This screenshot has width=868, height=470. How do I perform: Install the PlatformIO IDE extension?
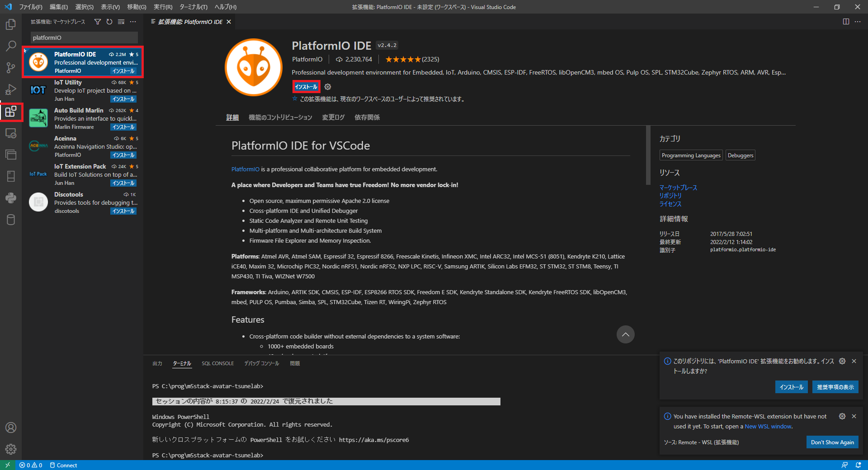pos(306,86)
